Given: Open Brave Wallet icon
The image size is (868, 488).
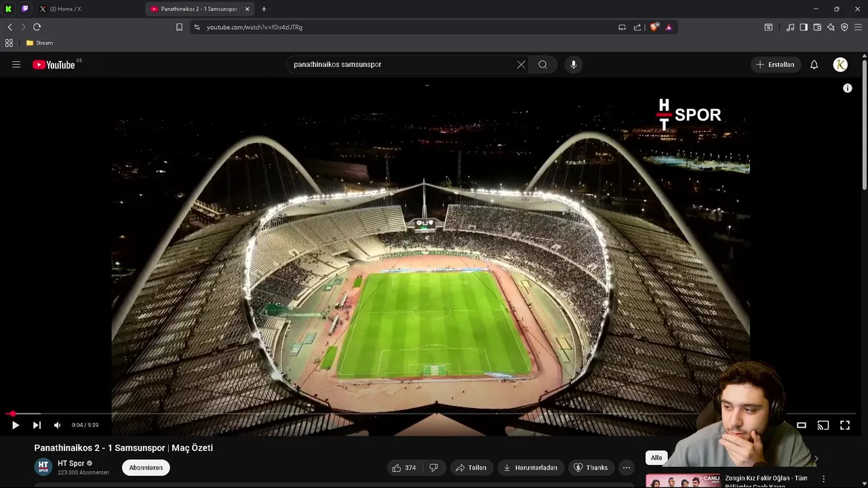Looking at the screenshot, I should pyautogui.click(x=817, y=27).
